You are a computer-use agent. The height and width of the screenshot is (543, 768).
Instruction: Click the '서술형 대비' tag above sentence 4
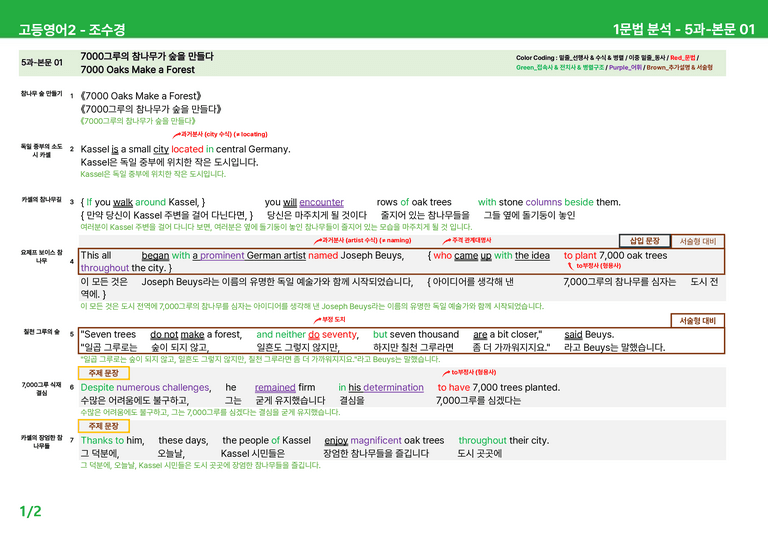[697, 241]
